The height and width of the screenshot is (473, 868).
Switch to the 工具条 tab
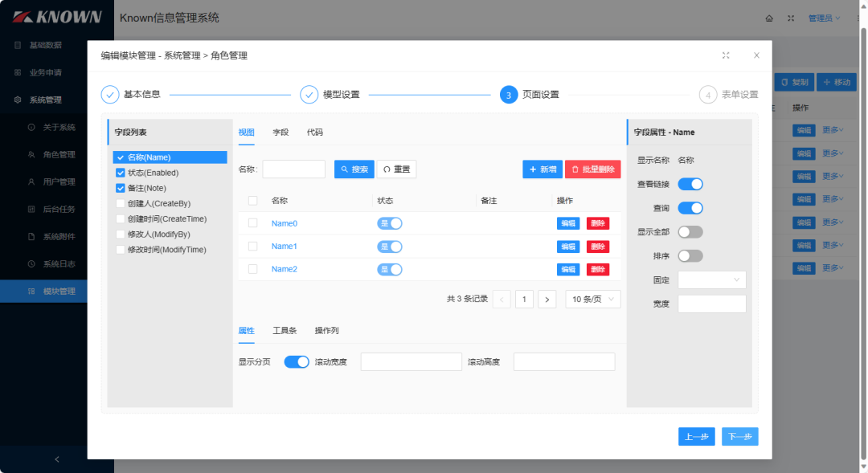[285, 331]
